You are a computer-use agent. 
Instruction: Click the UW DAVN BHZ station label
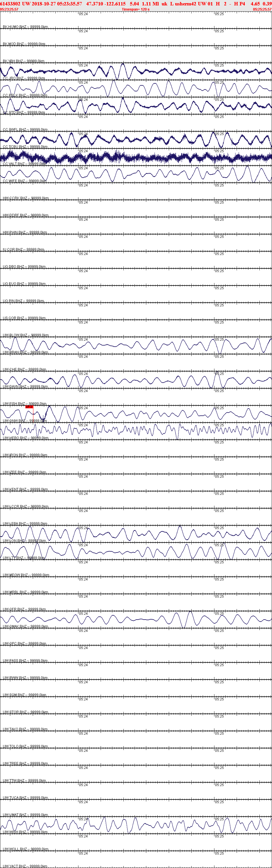25,387
